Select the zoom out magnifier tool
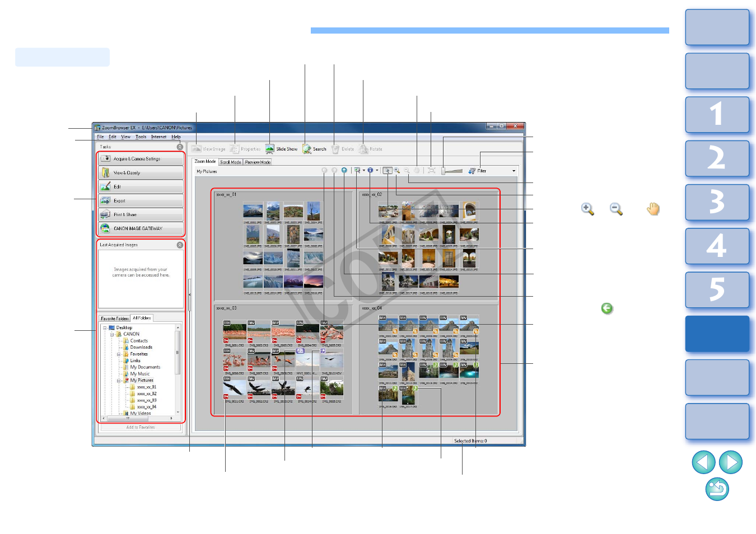 point(407,170)
